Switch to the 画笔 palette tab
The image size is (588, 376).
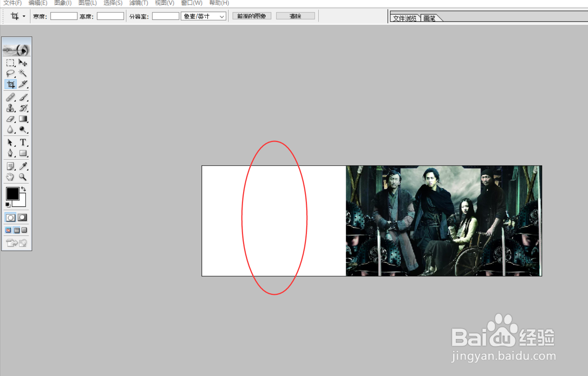point(429,18)
